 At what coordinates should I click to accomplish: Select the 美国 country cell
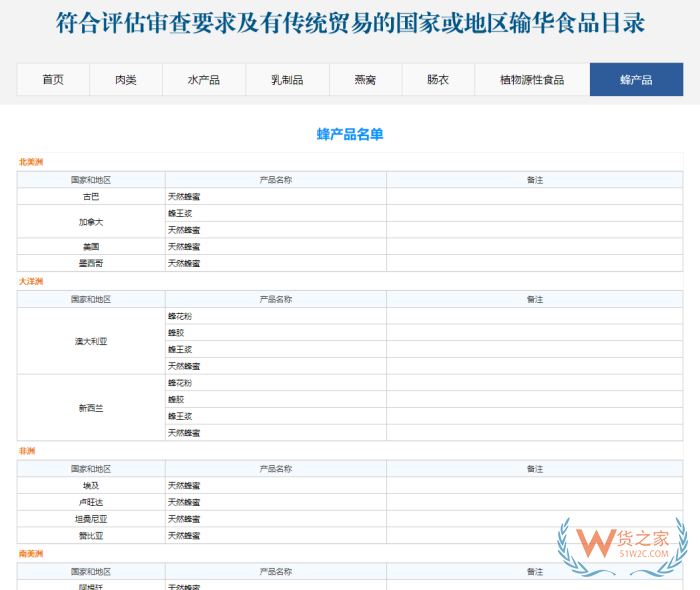point(91,247)
